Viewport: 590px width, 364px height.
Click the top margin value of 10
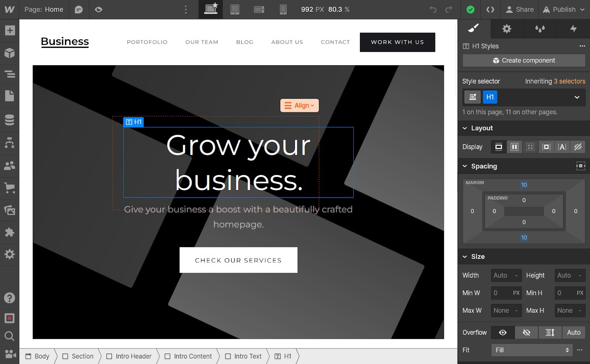click(524, 185)
